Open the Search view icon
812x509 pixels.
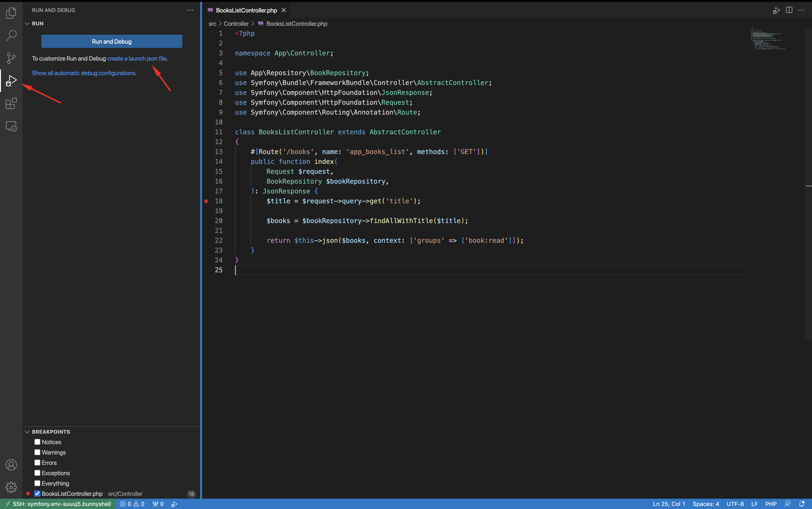[x=11, y=35]
